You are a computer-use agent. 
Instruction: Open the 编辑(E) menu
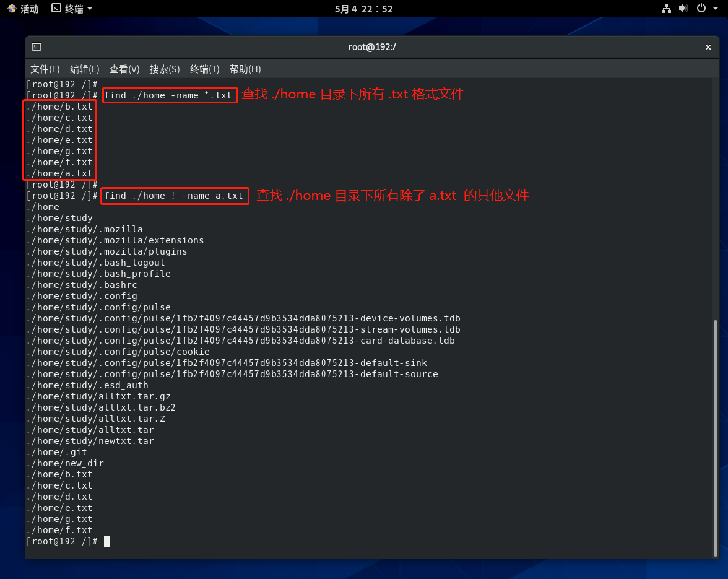[84, 69]
